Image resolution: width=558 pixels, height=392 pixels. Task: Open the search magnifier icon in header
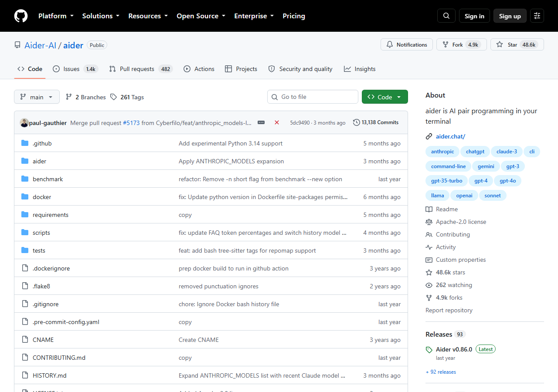[x=446, y=16]
